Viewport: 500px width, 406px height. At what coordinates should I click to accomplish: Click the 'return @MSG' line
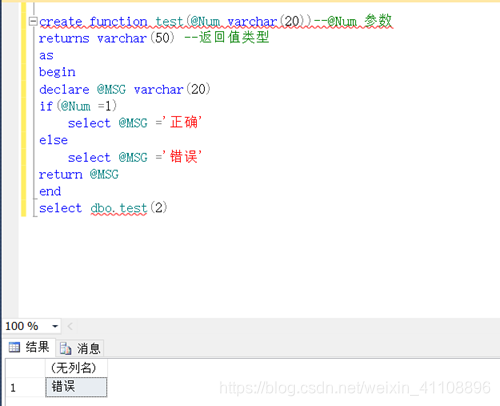coord(79,174)
